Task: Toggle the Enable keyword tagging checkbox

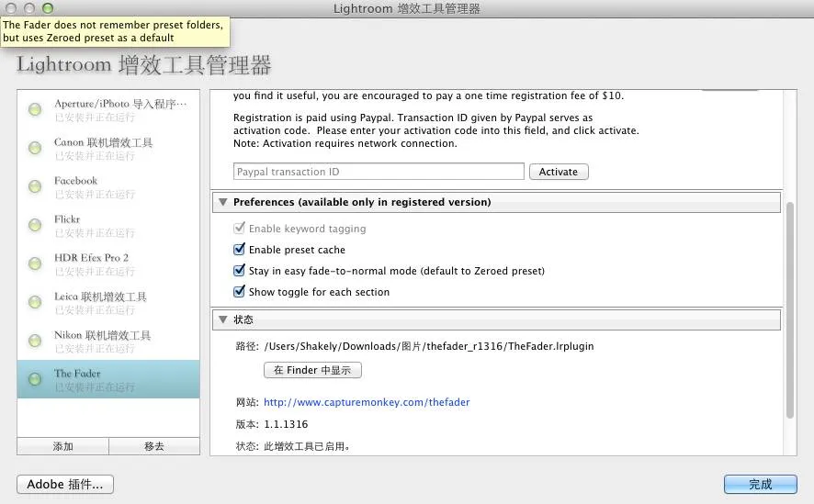Action: (x=239, y=229)
